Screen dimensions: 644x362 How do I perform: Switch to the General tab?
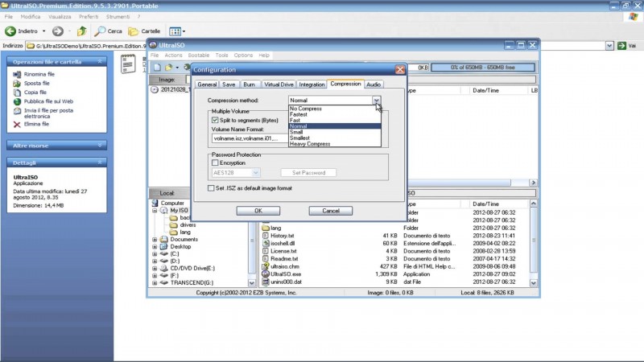tap(207, 84)
